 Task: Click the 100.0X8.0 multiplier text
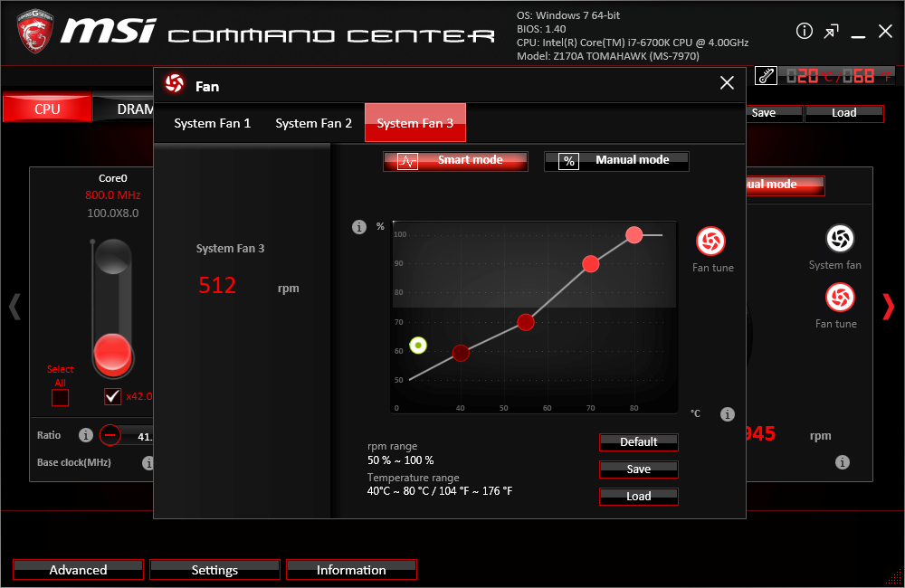coord(112,213)
